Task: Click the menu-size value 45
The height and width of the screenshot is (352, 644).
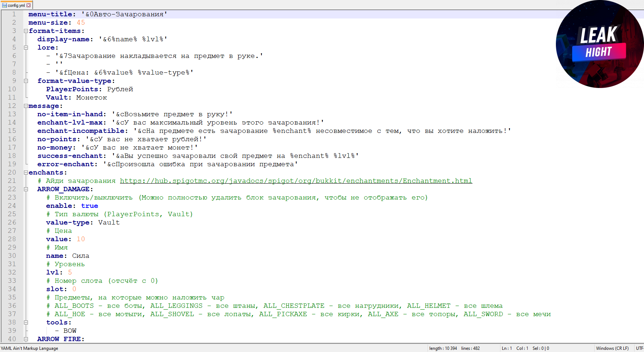Action: click(x=81, y=22)
